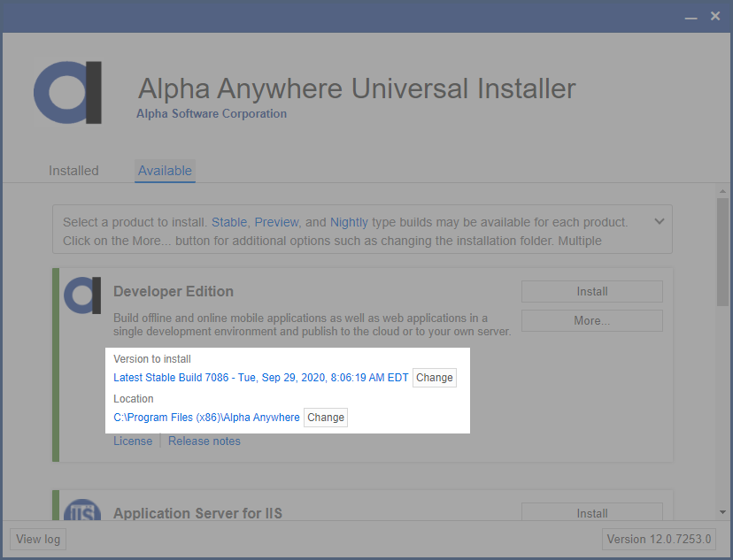Open More options for Developer Edition
Screen dimensions: 733x560
coord(592,321)
